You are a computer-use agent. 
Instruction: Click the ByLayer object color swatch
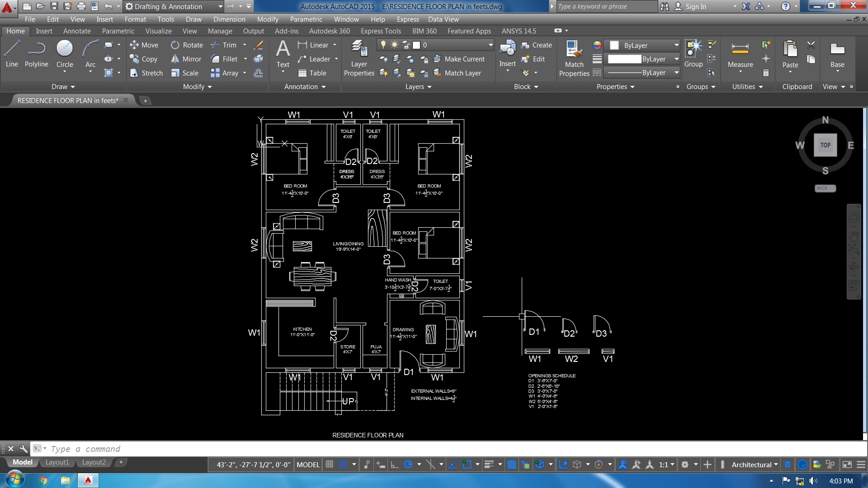pos(614,45)
